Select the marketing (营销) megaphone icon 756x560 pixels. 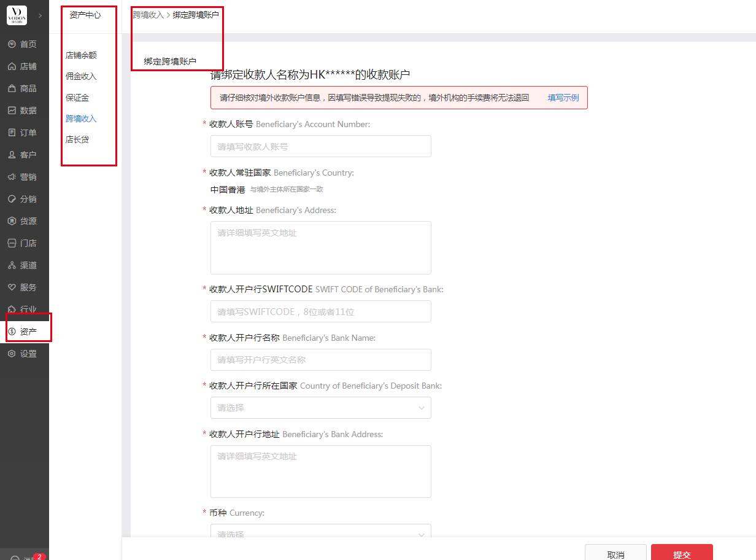click(12, 177)
